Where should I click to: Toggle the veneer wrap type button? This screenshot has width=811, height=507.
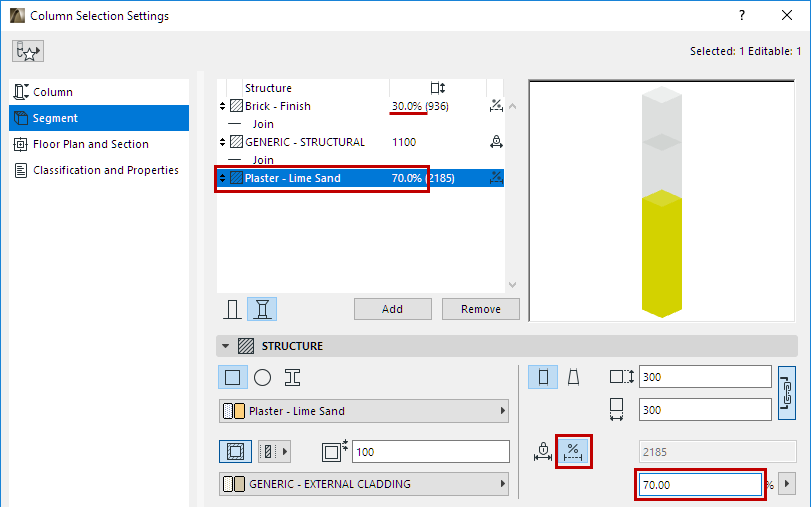click(235, 452)
